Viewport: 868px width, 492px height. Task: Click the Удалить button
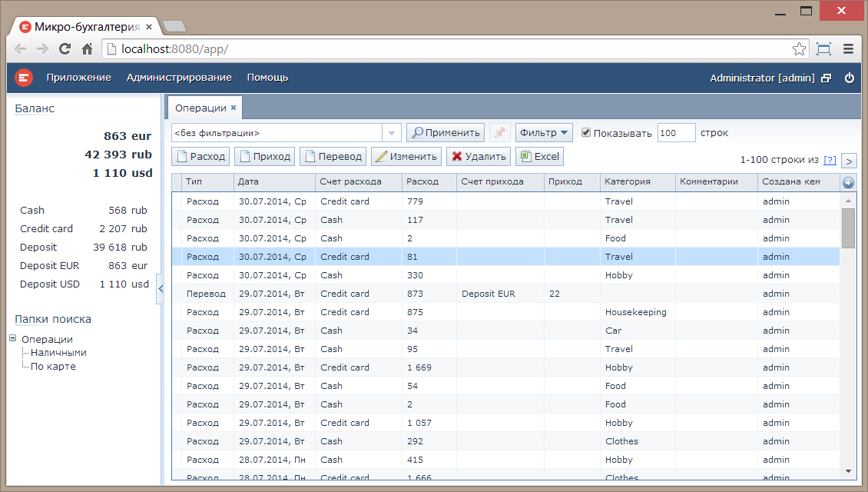pos(479,156)
